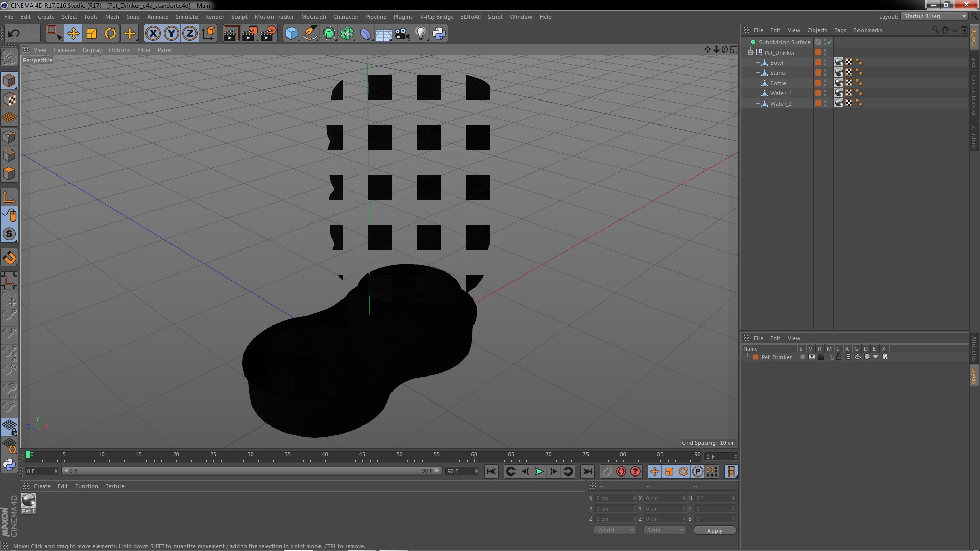This screenshot has height=551, width=980.
Task: Collapse the Pet_Drinker null hierarchy
Action: [751, 53]
